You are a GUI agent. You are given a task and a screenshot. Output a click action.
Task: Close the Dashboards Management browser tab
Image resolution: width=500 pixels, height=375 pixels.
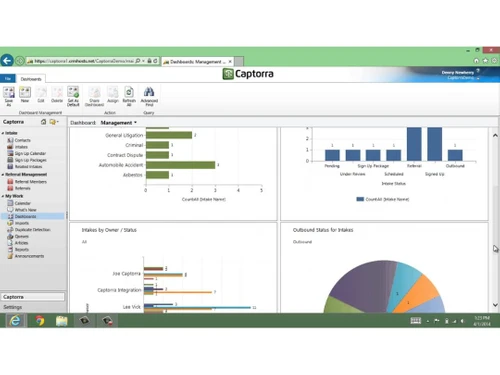(x=230, y=62)
